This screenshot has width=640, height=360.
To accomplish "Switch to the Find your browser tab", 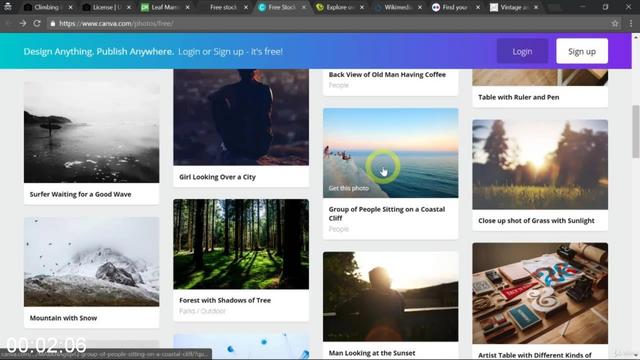I will pyautogui.click(x=456, y=7).
